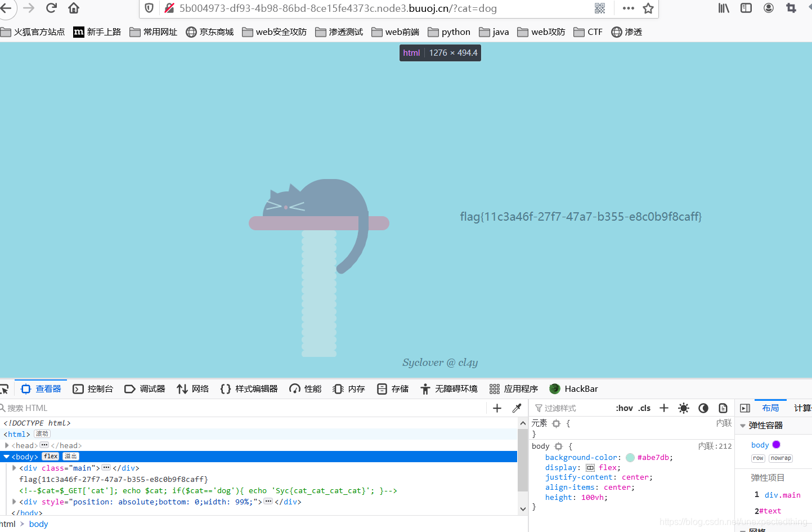Toggle the flex badge on body element

[x=51, y=457]
